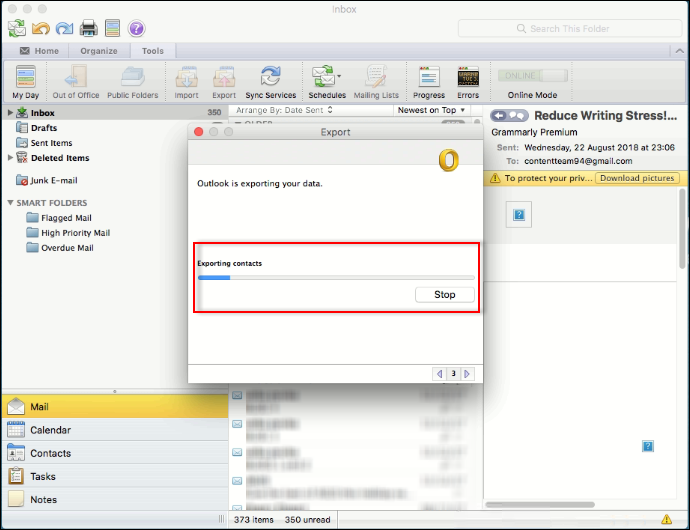Screen dimensions: 690x530
Task: Click the reading pane vertical scrollbar
Action: 682,229
